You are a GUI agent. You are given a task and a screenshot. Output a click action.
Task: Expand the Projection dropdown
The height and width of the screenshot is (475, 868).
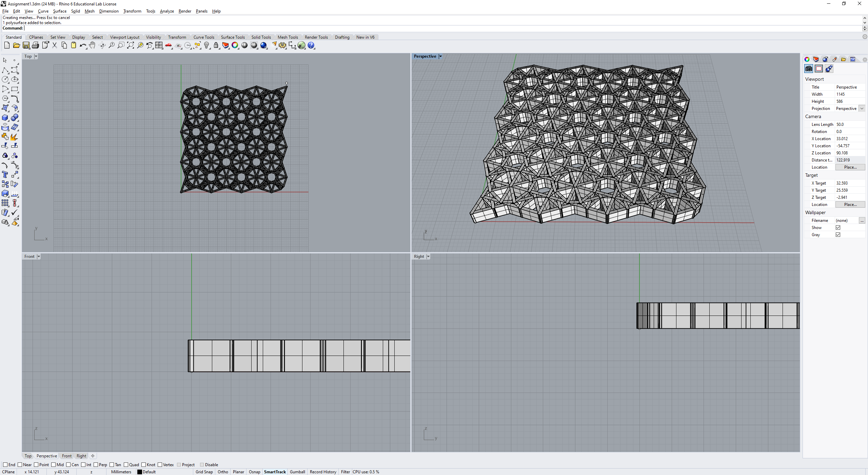pyautogui.click(x=862, y=109)
